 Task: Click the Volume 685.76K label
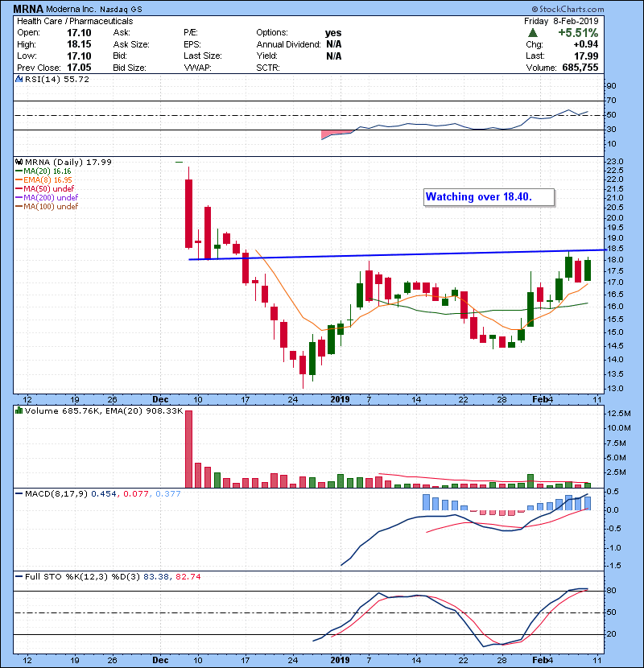(61, 411)
